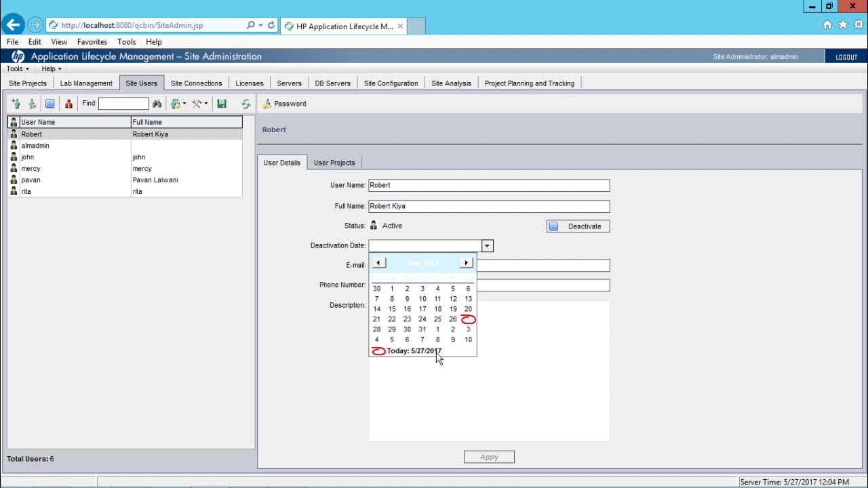The image size is (868, 488).
Task: Switch to the User Projects tab
Action: 334,163
